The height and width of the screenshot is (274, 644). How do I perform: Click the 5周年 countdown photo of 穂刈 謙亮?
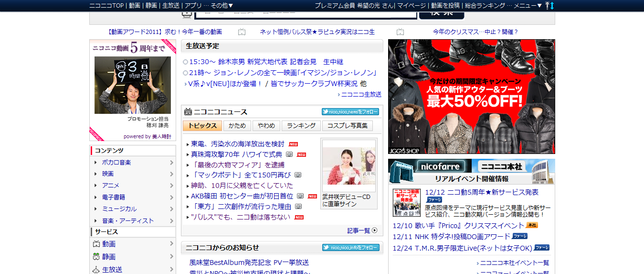click(133, 85)
